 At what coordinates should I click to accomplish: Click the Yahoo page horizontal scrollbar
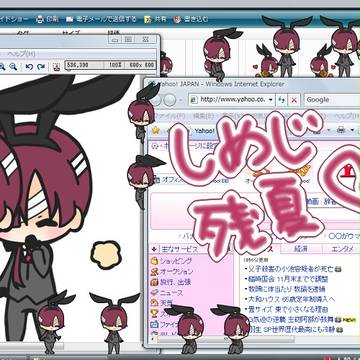tap(227, 339)
